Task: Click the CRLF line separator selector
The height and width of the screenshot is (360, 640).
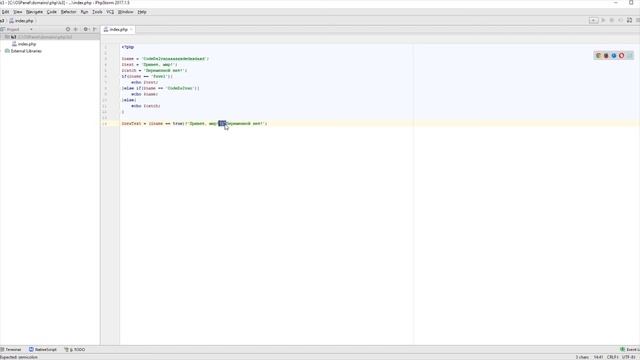Action: (x=612, y=357)
